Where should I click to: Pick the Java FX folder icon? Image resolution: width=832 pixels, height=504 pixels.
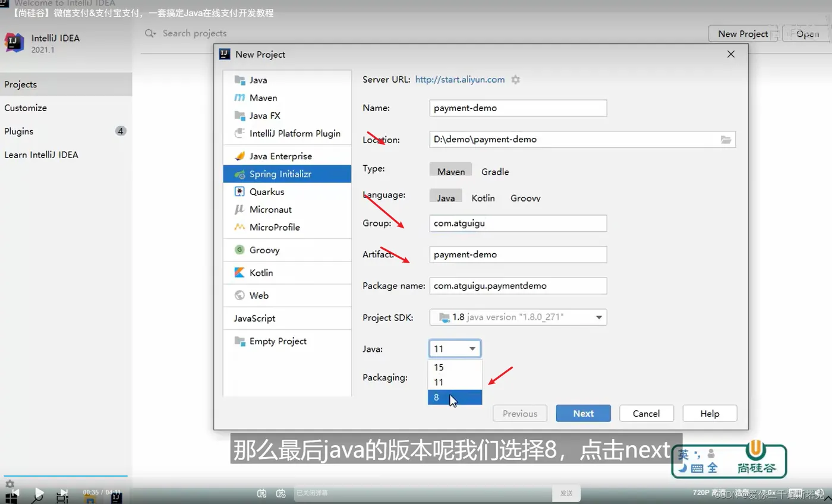coord(239,116)
